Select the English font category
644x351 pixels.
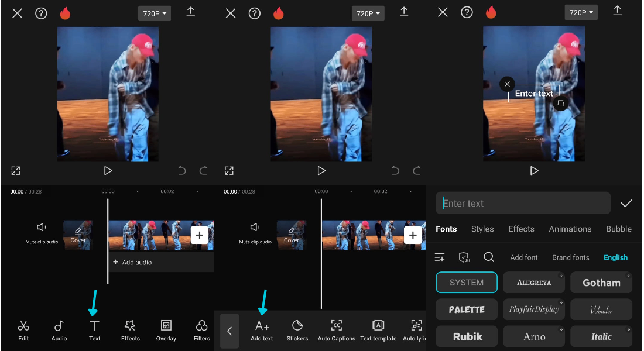coord(615,257)
